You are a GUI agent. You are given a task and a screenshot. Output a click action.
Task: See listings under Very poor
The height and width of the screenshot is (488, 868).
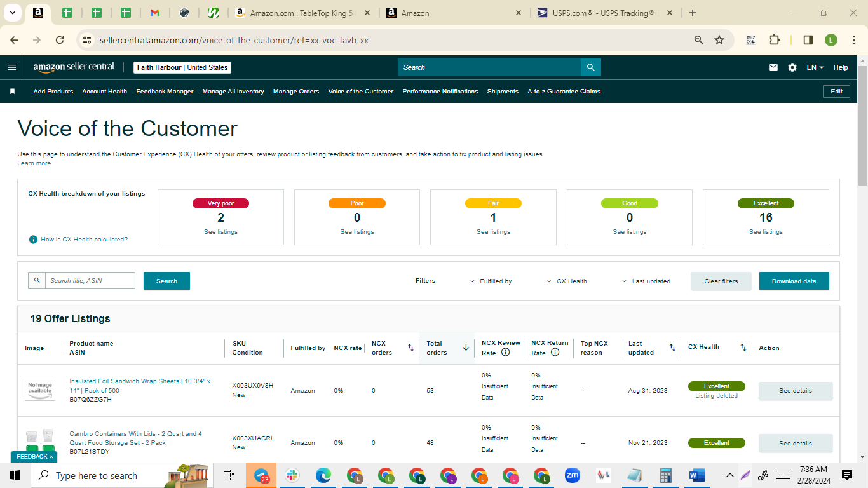coord(220,232)
